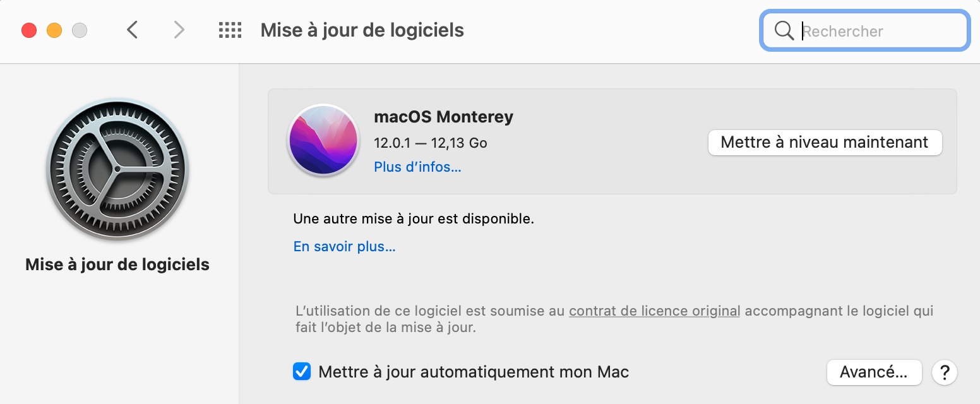
Task: Click the Monterey wallpaper thumbnail
Action: click(323, 141)
